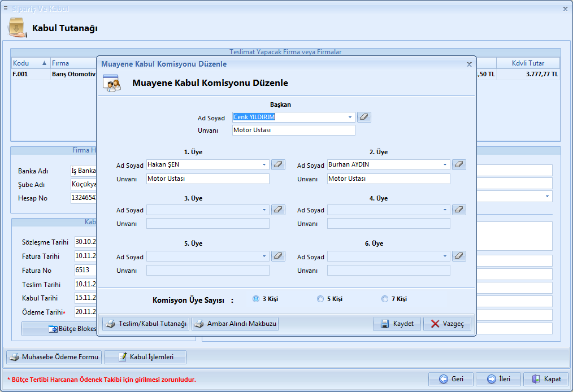Click eraser icon for 2. Üye
Image resolution: width=573 pixels, height=392 pixels.
[x=459, y=165]
